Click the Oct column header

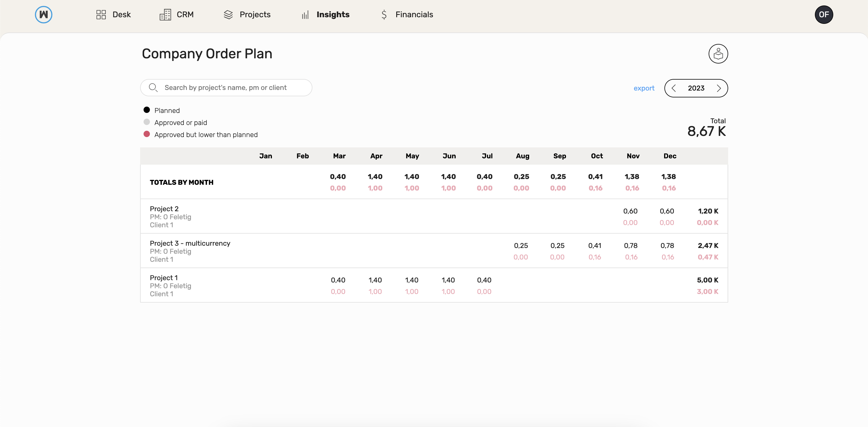(x=597, y=156)
